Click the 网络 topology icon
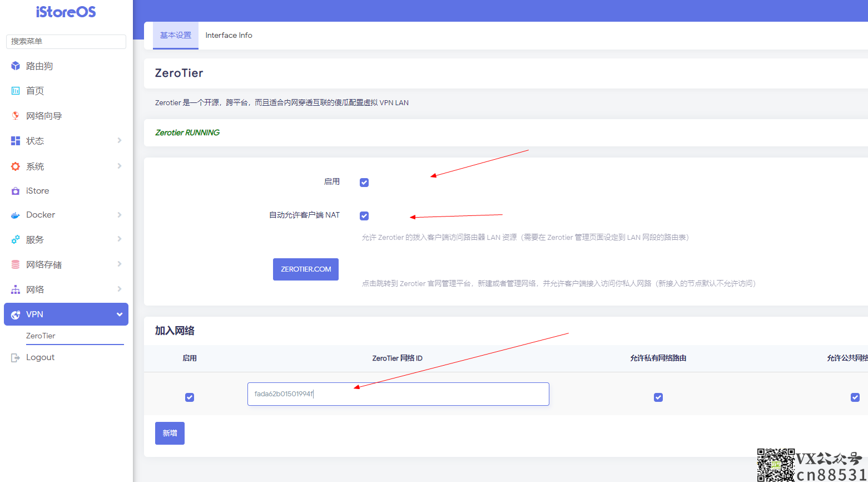Screen dimensions: 868x482 [x=16, y=289]
